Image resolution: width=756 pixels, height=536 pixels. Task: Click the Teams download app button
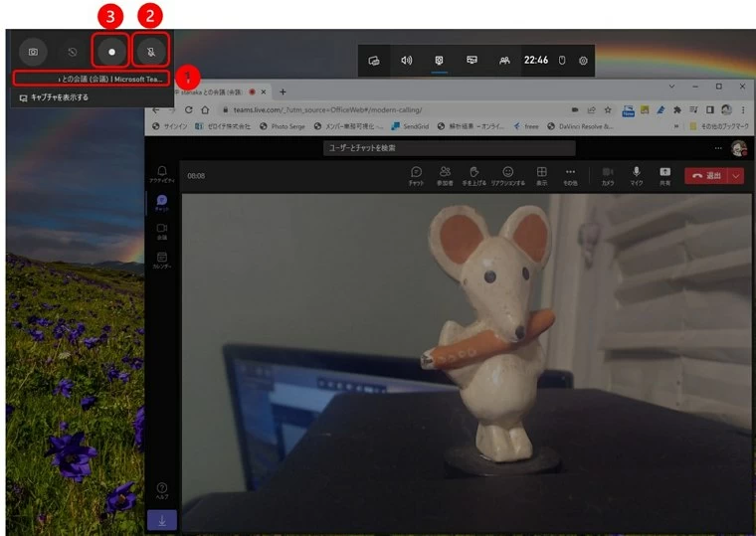(x=162, y=520)
